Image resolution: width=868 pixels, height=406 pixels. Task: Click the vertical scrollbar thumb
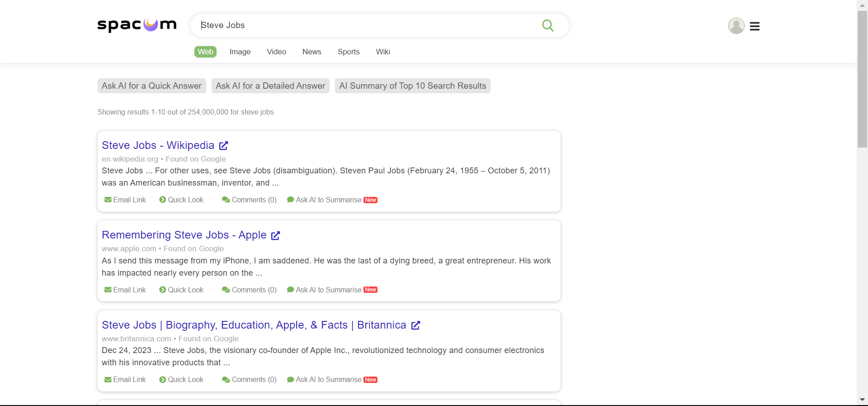(862, 79)
